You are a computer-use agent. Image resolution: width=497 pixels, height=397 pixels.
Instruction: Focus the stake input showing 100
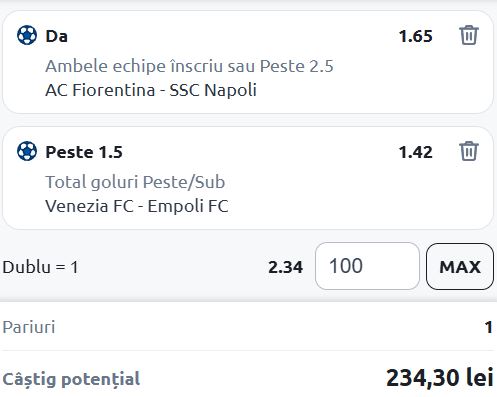pyautogui.click(x=367, y=266)
